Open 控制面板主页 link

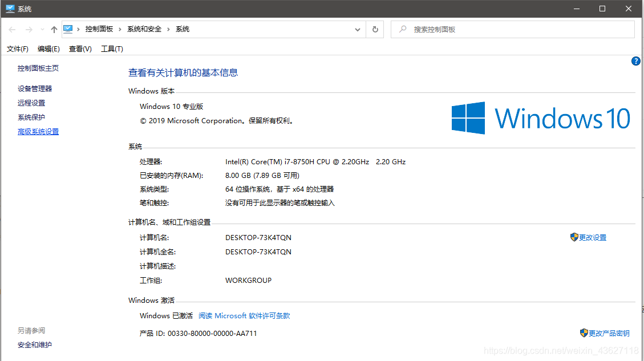(x=38, y=68)
